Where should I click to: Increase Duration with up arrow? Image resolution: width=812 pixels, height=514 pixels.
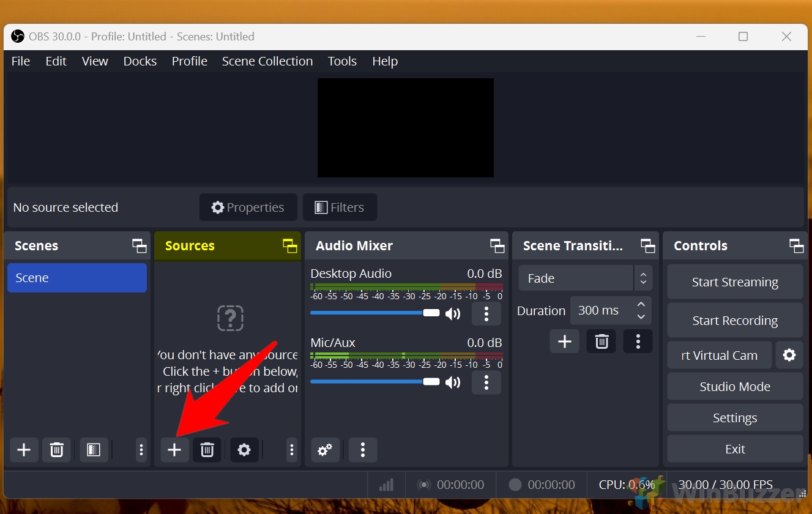[x=641, y=304]
